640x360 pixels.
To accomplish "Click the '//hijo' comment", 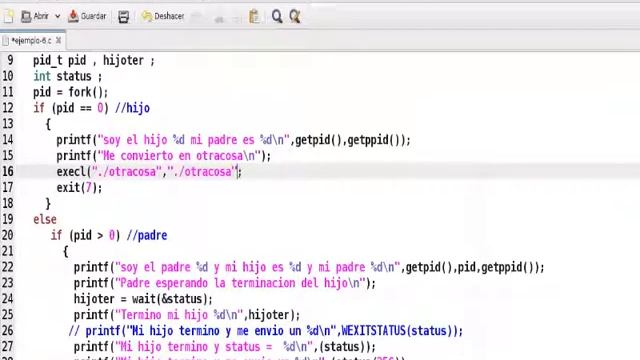I will click(132, 108).
